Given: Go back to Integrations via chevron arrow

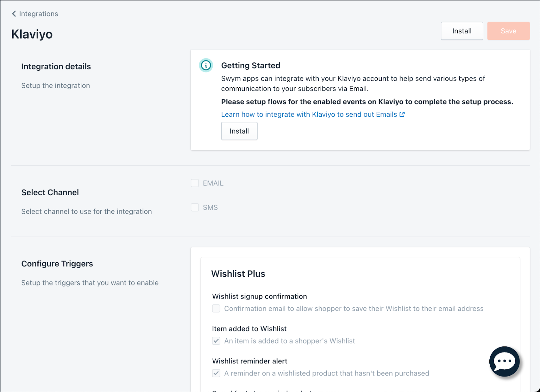Looking at the screenshot, I should tap(14, 14).
